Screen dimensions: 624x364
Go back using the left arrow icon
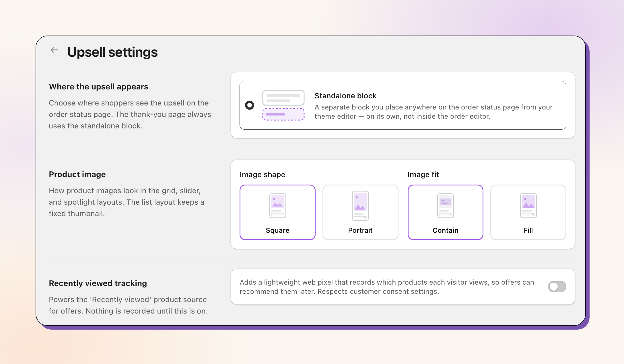click(54, 50)
